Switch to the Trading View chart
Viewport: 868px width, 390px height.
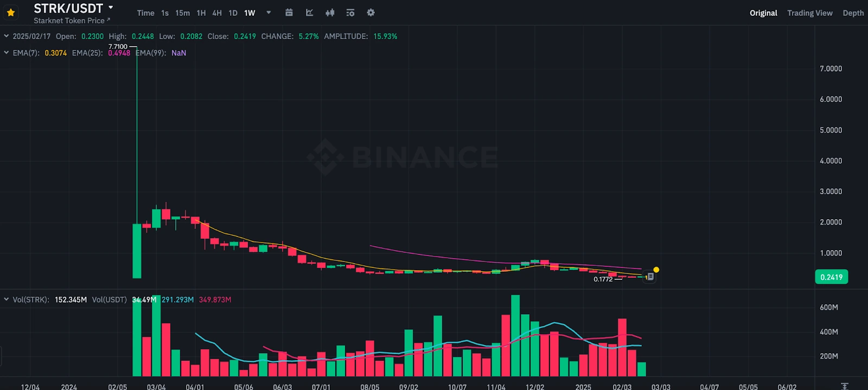pos(809,13)
